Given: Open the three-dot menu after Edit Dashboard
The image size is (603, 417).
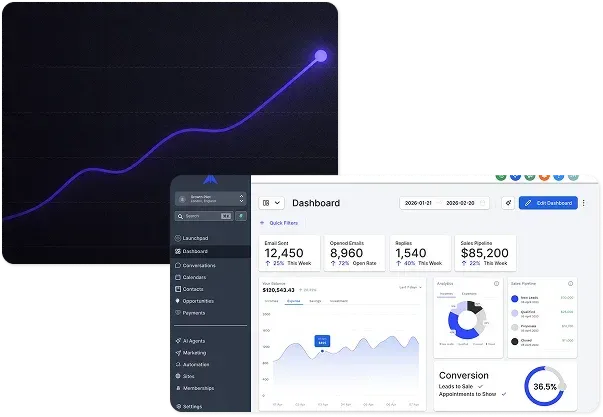Looking at the screenshot, I should point(583,203).
